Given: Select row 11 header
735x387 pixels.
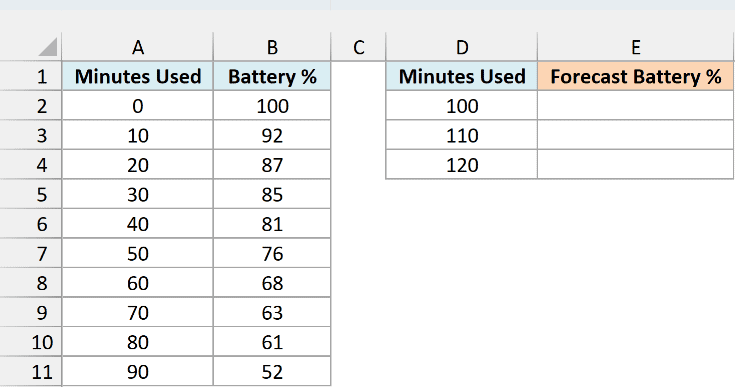Looking at the screenshot, I should (x=30, y=371).
